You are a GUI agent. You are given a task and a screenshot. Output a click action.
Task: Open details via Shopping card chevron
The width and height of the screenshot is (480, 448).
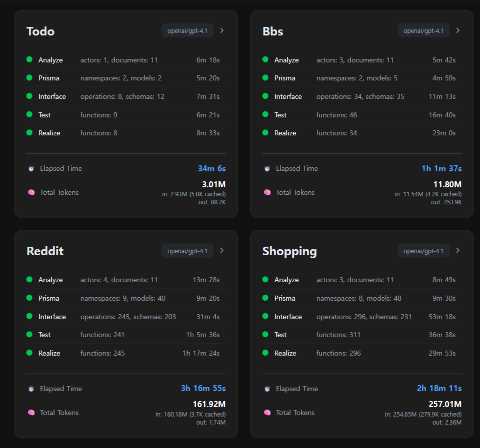[457, 250]
